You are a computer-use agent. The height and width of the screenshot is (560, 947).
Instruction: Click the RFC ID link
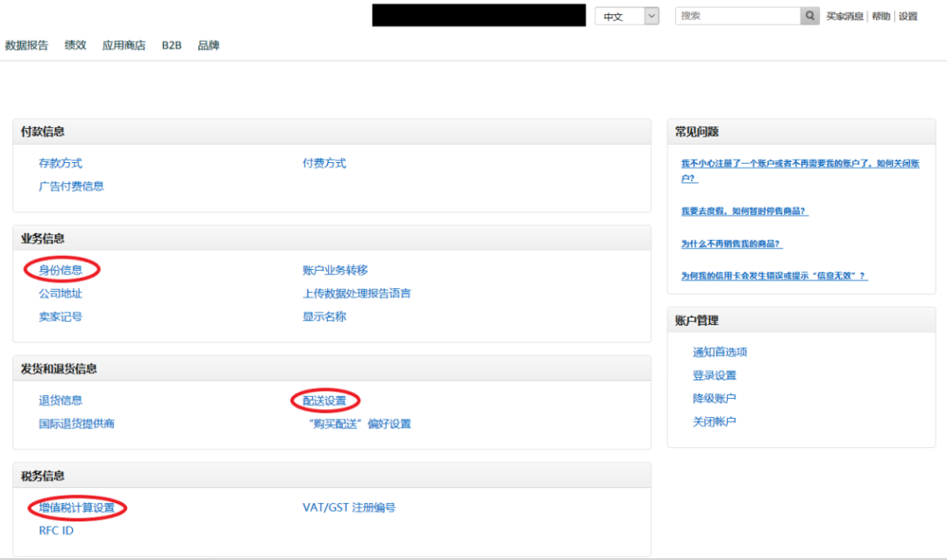pos(54,530)
